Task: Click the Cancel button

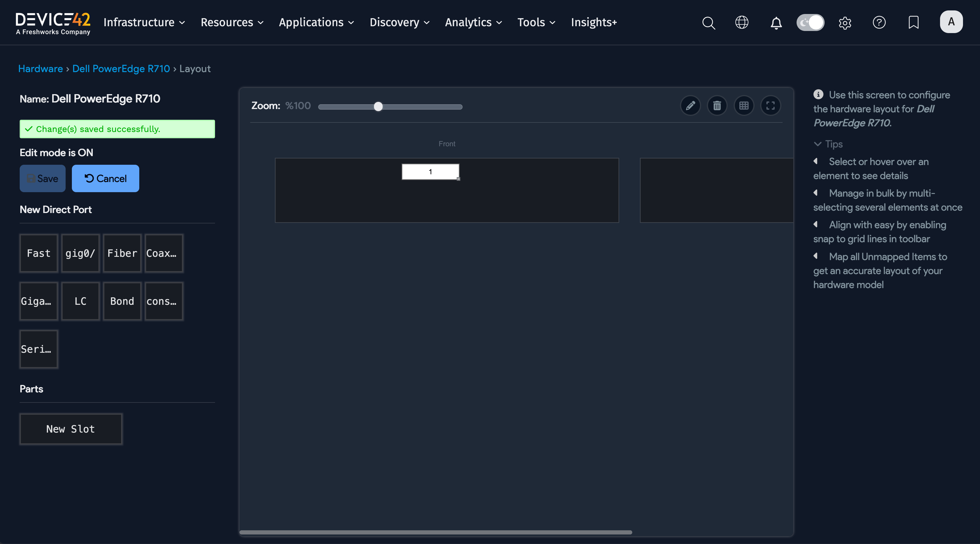Action: [x=105, y=178]
